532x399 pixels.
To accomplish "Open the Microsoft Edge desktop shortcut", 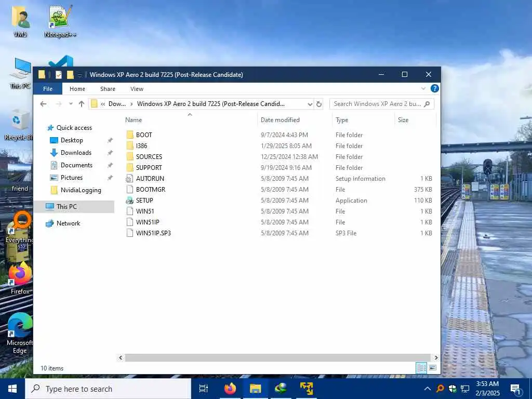I will [x=20, y=333].
